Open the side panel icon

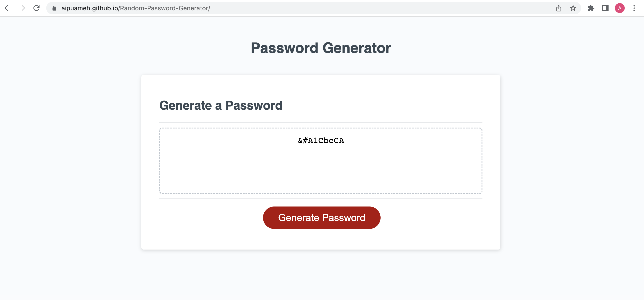click(605, 8)
